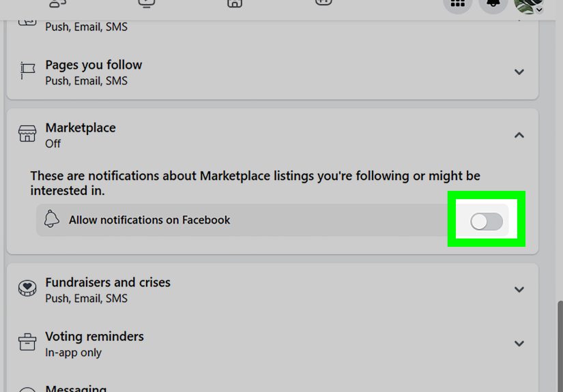Viewport: 563px width, 392px height.
Task: Click 'Push, Email, SMS' under Pages you follow
Action: tap(86, 80)
